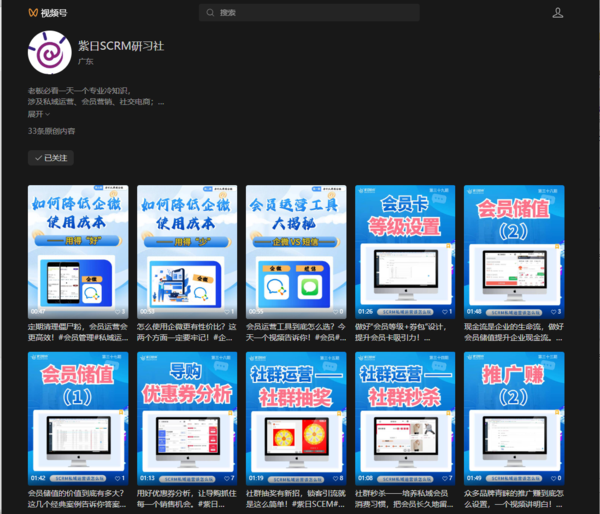The height and width of the screenshot is (514, 600).
Task: Click heart icon on 社群抽奖 video
Action: tap(336, 478)
